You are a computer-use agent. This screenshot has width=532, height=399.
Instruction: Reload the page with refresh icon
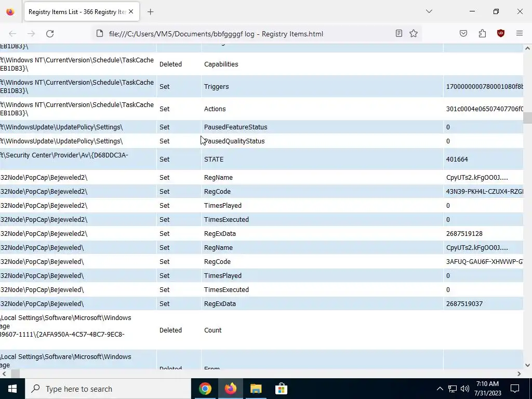click(50, 34)
